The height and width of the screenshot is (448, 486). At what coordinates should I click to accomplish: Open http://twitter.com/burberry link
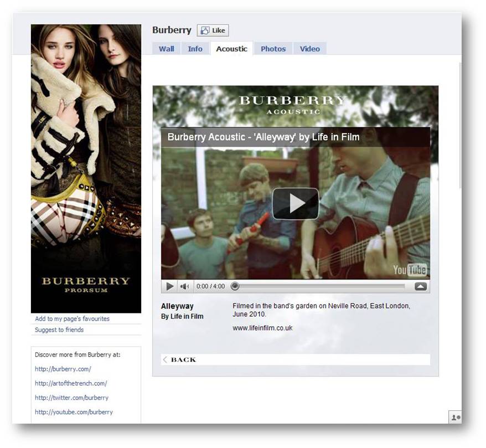[x=71, y=398]
